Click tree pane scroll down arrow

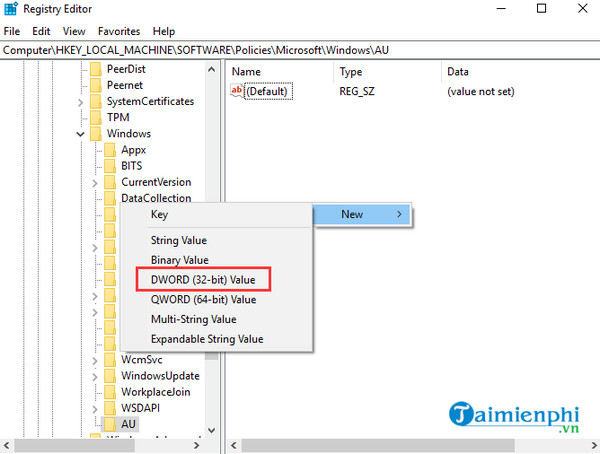coord(211,431)
